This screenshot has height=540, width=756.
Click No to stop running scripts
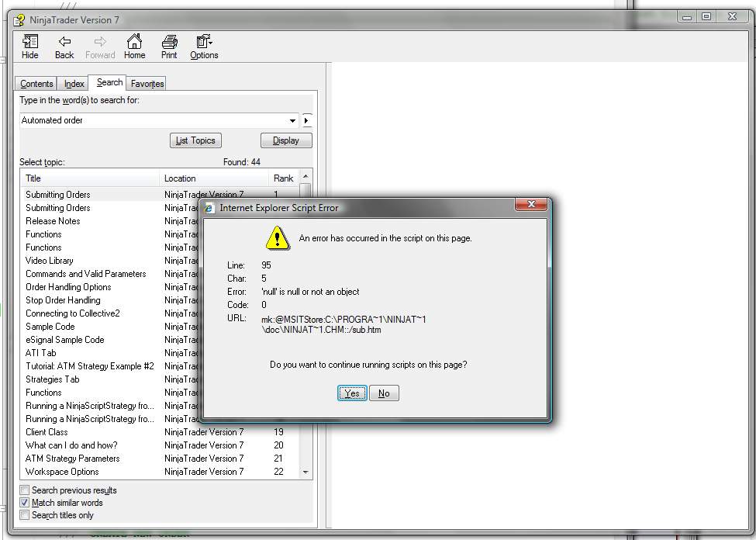[384, 393]
